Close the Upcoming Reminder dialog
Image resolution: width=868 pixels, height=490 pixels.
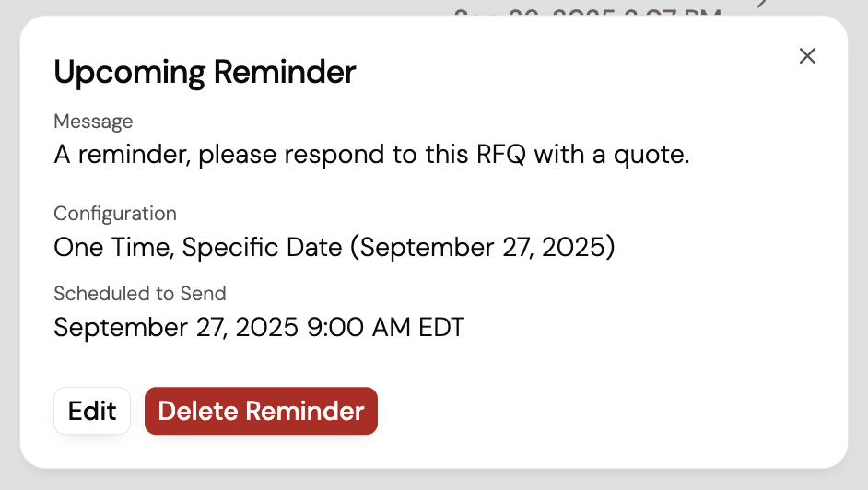pos(807,56)
